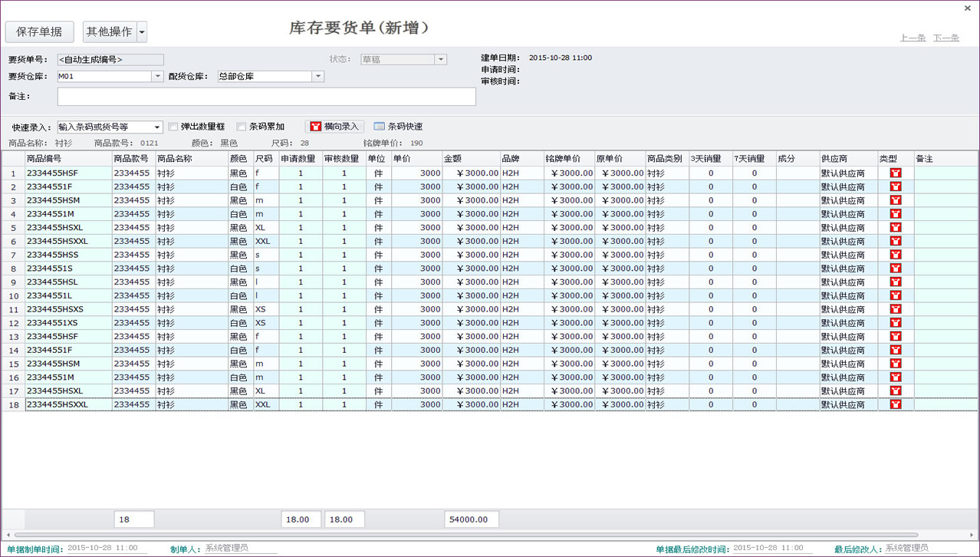
Task: Click into the 备注 text field
Action: [266, 97]
